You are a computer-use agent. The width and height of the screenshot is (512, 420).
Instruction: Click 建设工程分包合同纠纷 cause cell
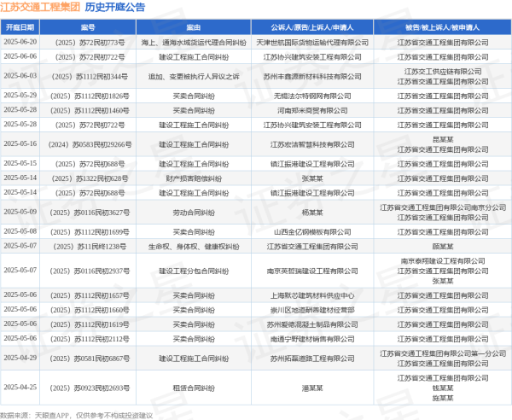[194, 271]
